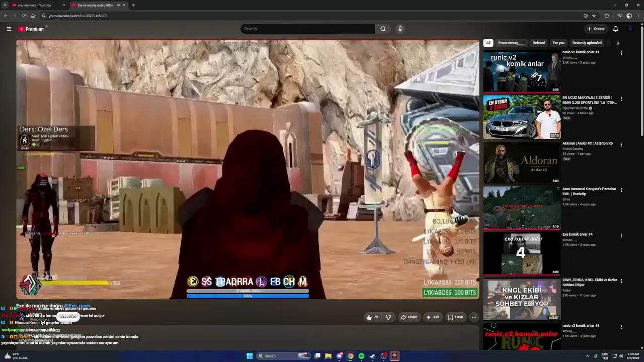Open Epic Games Launcher from the taskbar
The image size is (644, 362).
(x=394, y=356)
